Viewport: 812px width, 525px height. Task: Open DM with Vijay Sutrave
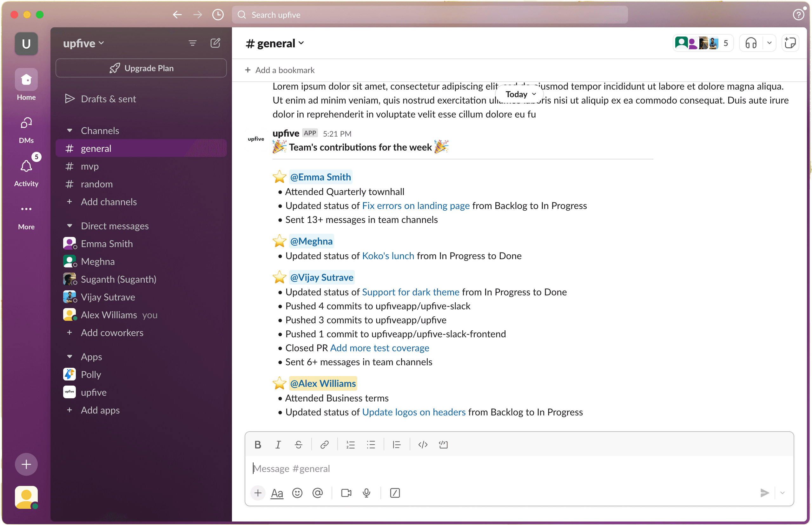tap(141, 297)
